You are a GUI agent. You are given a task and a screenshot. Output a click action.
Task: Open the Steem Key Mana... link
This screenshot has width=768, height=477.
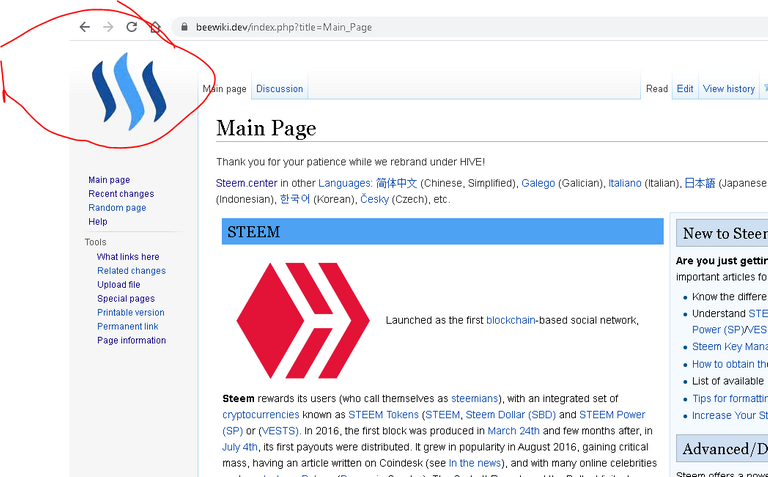tap(730, 347)
